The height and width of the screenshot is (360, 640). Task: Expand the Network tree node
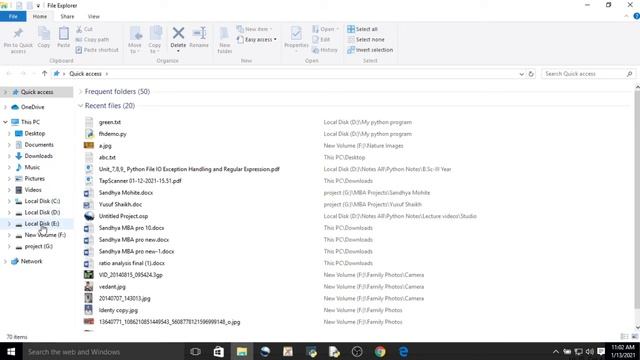(5, 261)
